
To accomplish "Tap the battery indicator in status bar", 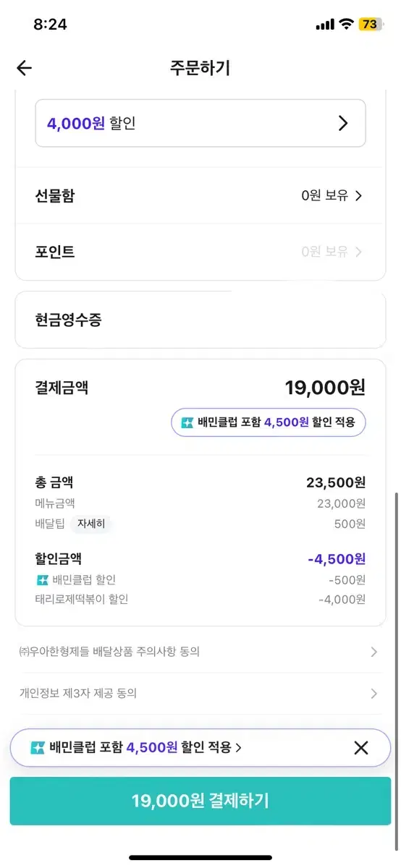I will [369, 24].
